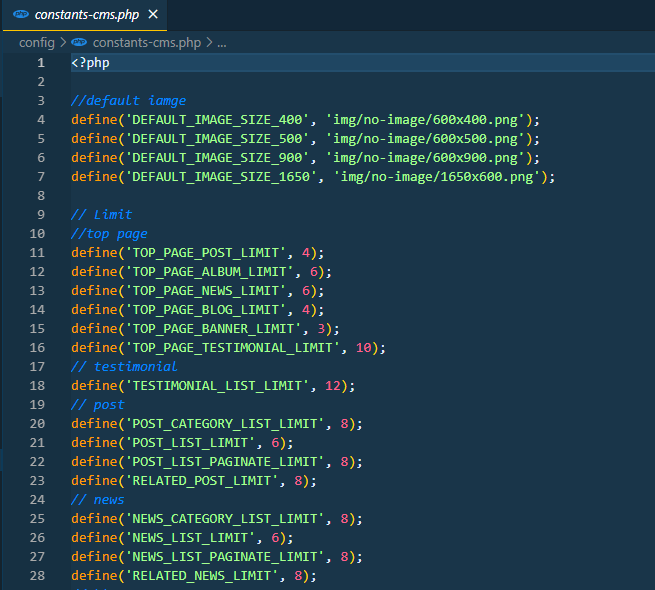The image size is (655, 590).
Task: Click 'RELATED_NEWS_LIMIT' constant name
Action: coord(202,576)
